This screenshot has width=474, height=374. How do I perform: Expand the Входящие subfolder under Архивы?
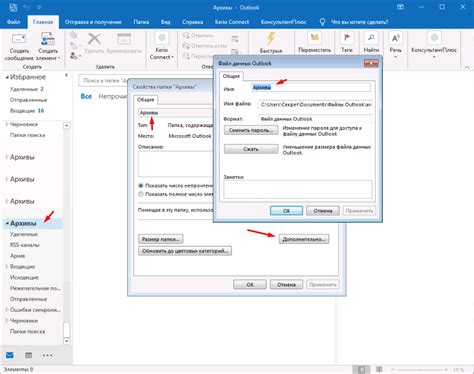(x=7, y=266)
